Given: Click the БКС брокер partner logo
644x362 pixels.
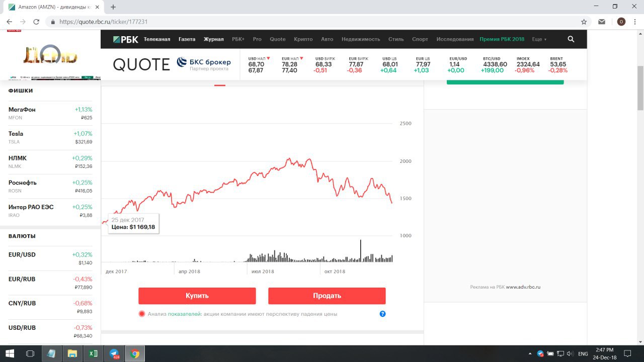Looking at the screenshot, I should pos(204,64).
